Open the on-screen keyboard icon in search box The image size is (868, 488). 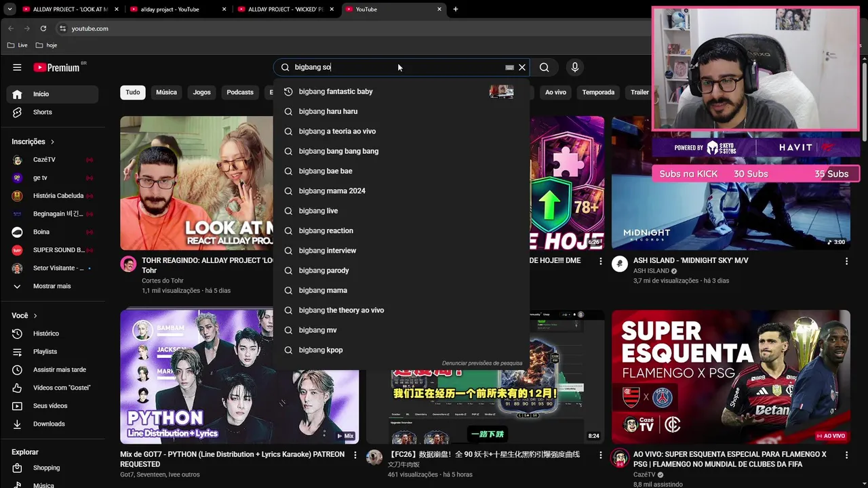pyautogui.click(x=509, y=68)
